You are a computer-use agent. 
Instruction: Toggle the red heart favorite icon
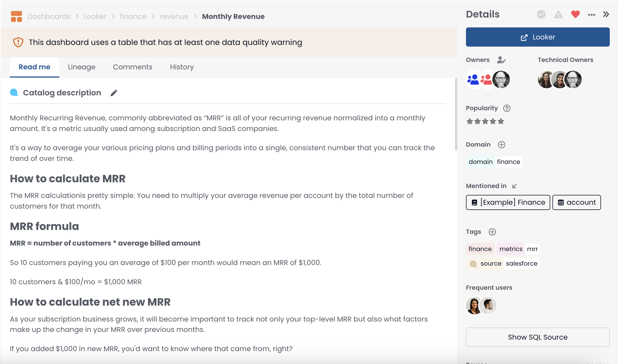coord(575,14)
